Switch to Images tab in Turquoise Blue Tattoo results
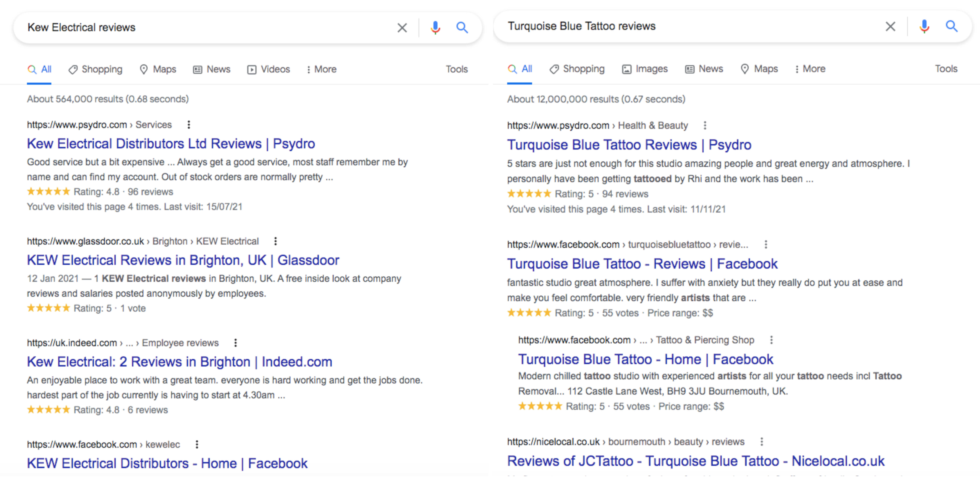 coord(645,69)
